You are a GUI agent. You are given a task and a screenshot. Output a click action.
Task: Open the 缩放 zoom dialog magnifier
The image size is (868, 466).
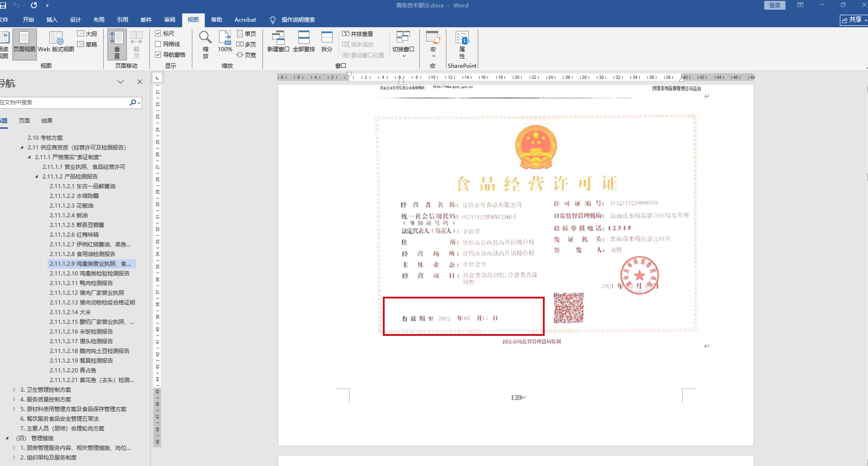205,44
